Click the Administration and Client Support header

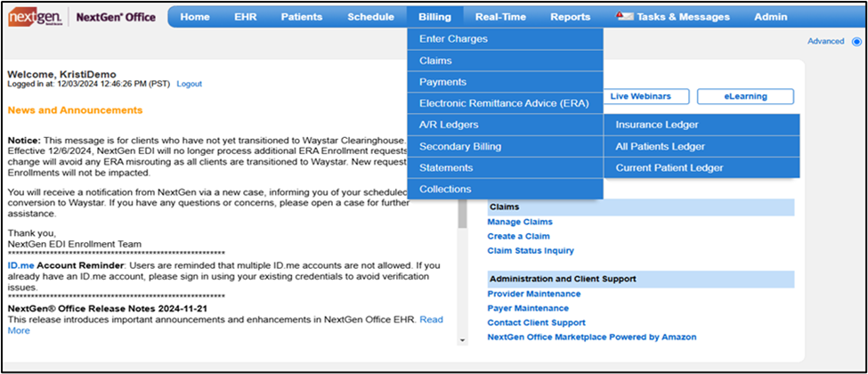pyautogui.click(x=641, y=280)
